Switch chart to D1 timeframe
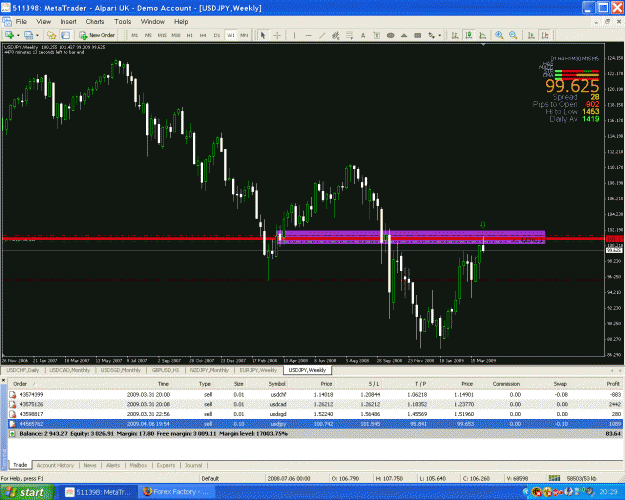Viewport: 625px width, 500px height. coord(217,35)
